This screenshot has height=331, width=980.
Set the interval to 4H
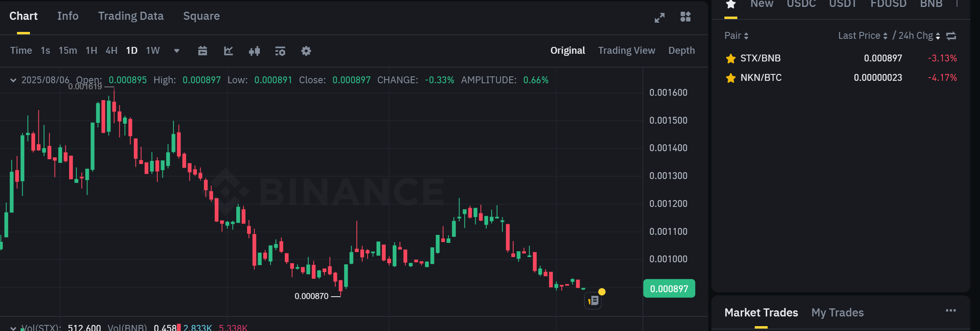(112, 51)
